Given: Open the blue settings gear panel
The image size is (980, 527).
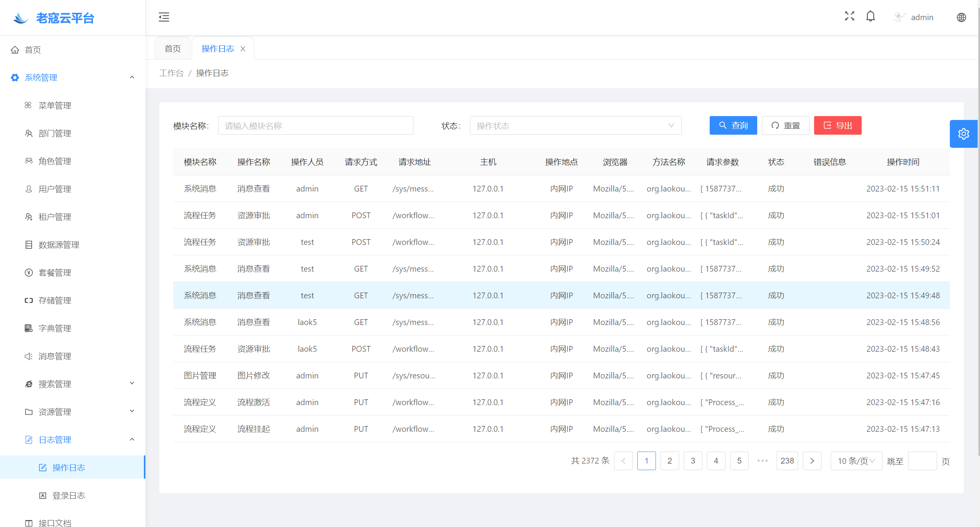Looking at the screenshot, I should (x=963, y=134).
